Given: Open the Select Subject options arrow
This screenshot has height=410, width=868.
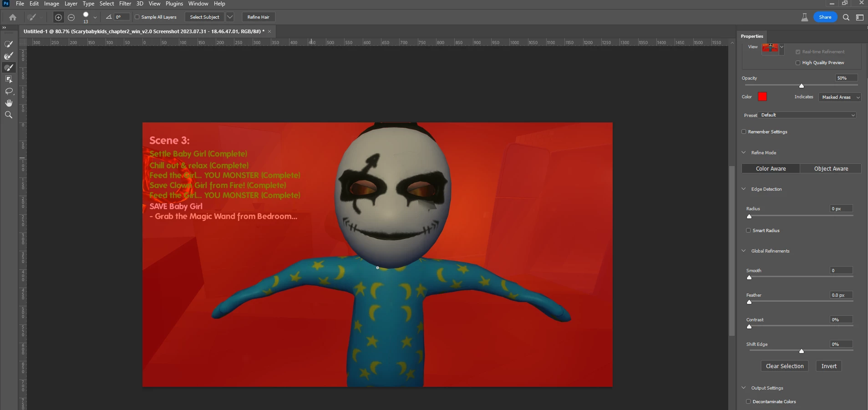Looking at the screenshot, I should click(230, 17).
